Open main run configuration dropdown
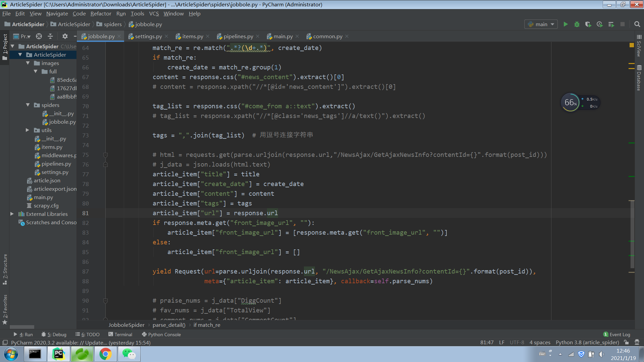The height and width of the screenshot is (362, 644). [x=541, y=24]
